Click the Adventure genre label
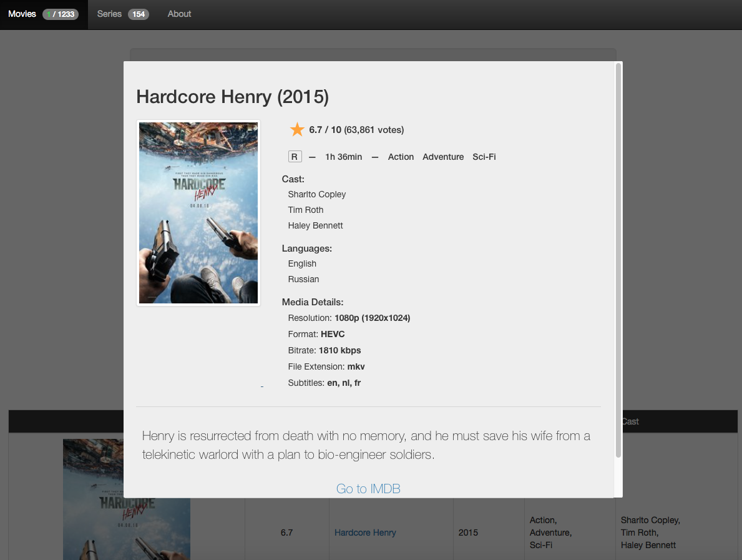742x560 pixels. click(x=443, y=157)
